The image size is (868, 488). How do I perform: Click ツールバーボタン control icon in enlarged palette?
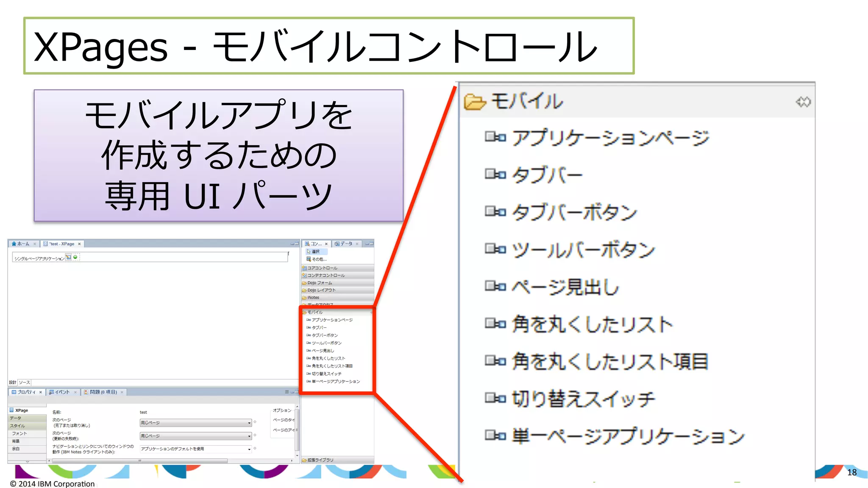click(x=495, y=249)
